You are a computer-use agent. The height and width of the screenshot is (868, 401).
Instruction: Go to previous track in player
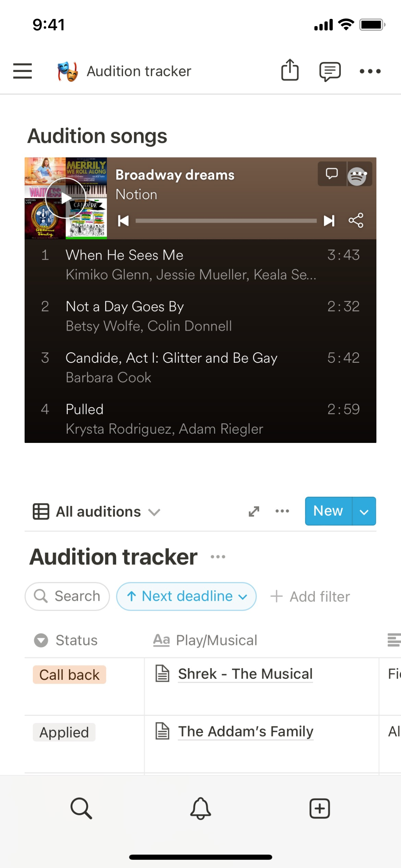click(123, 221)
